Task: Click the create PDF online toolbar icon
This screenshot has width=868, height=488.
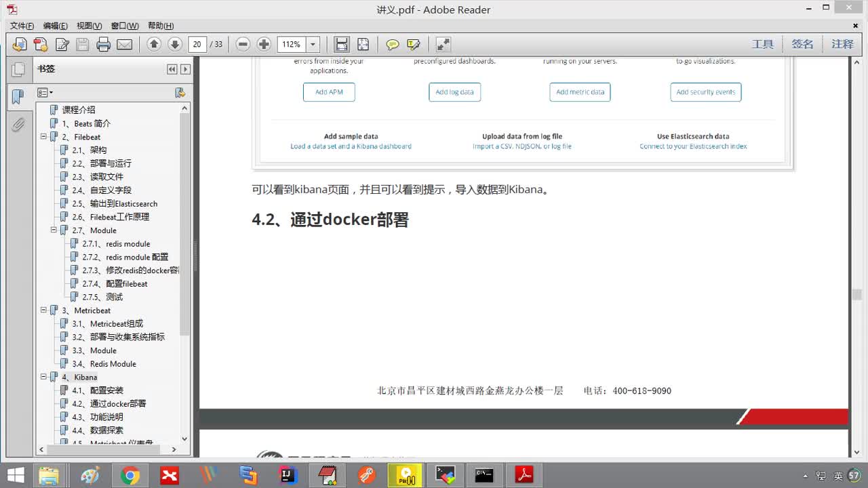Action: coord(41,44)
